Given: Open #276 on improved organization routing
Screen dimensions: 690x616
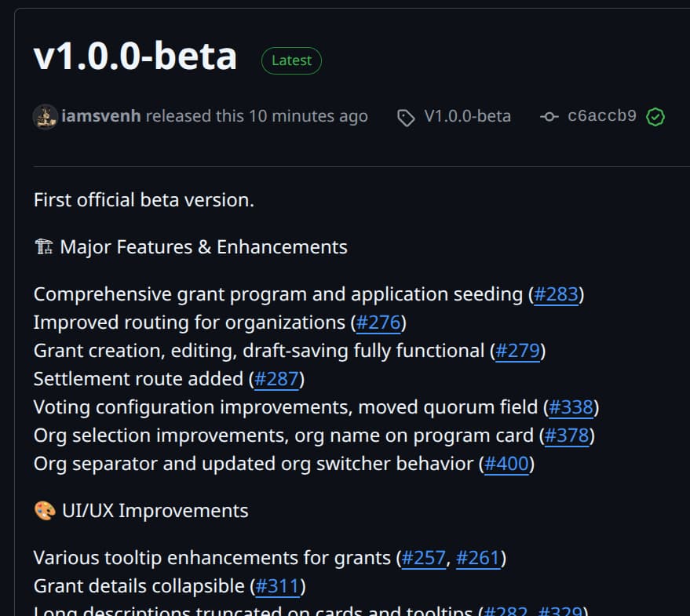Looking at the screenshot, I should pyautogui.click(x=378, y=323).
